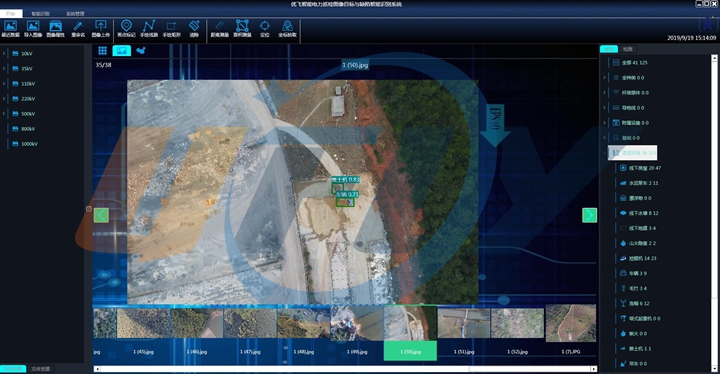Expand the 220kV folder
The width and height of the screenshot is (720, 374).
click(4, 99)
